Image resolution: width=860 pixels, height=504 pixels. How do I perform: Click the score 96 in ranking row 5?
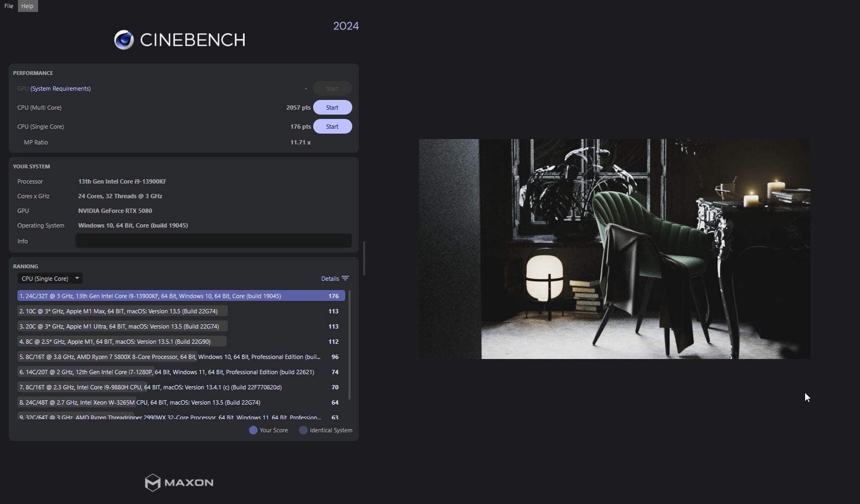pos(335,357)
